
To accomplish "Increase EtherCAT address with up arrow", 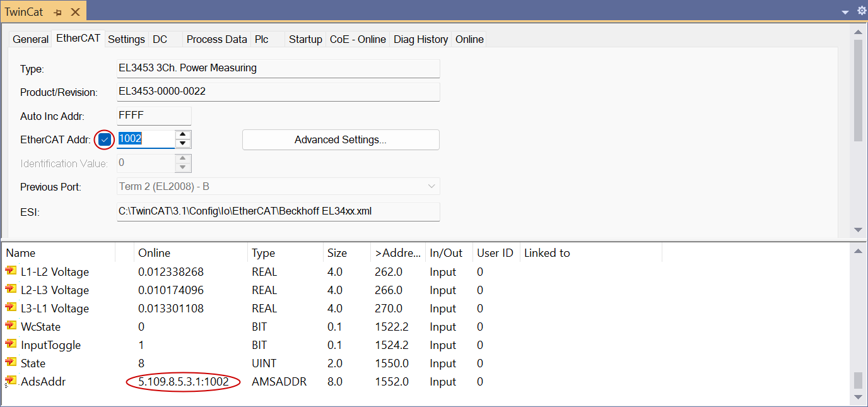I will pos(183,134).
